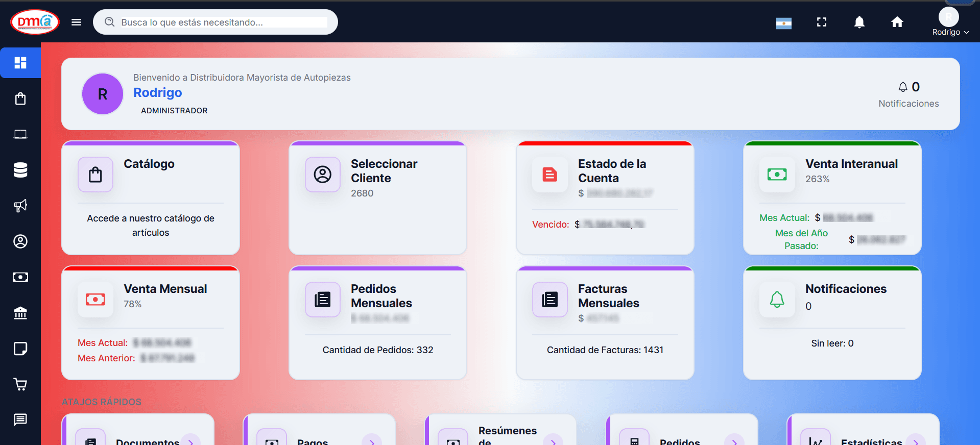Go to home via house icon
The image size is (980, 445).
(897, 22)
